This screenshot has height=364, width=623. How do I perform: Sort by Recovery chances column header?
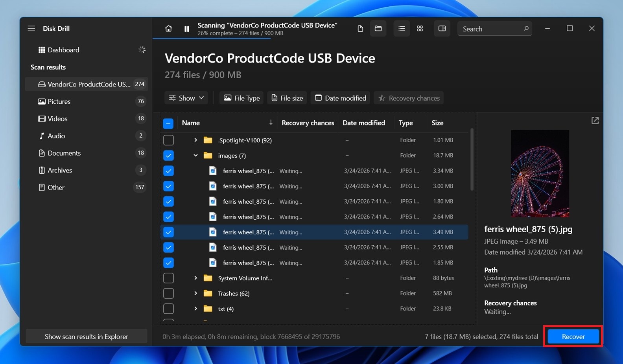coord(308,123)
